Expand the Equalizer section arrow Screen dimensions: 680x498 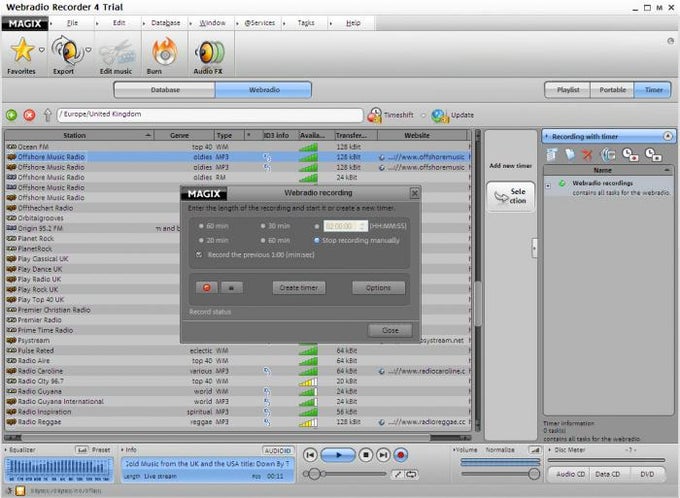pos(6,450)
